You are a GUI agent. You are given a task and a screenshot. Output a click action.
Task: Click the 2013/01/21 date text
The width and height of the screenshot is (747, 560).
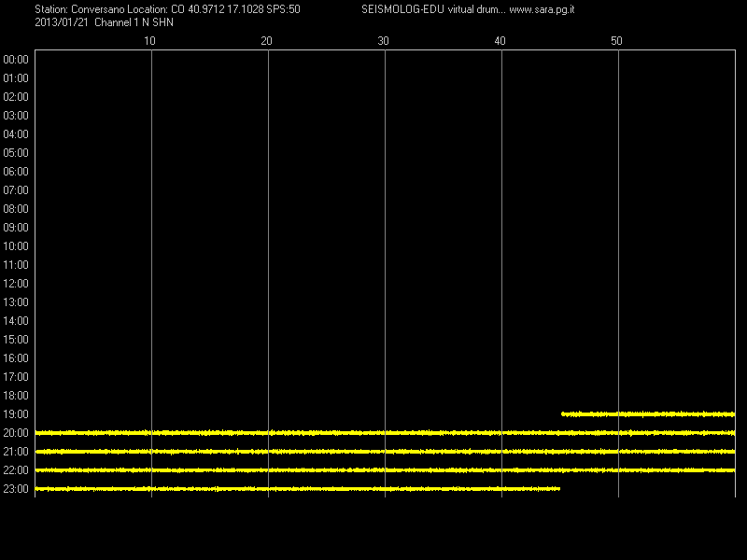coord(62,22)
